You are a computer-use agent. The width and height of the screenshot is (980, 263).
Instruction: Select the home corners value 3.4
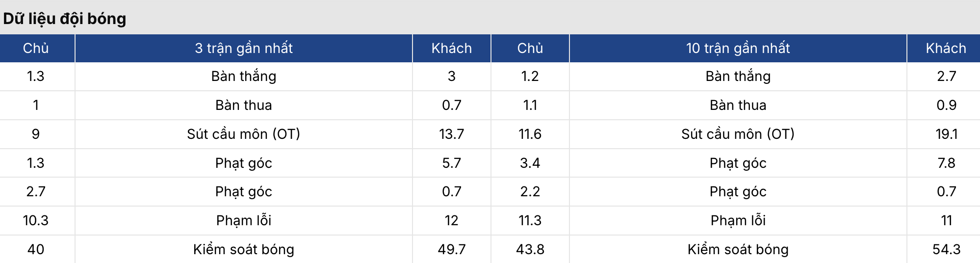pyautogui.click(x=530, y=163)
